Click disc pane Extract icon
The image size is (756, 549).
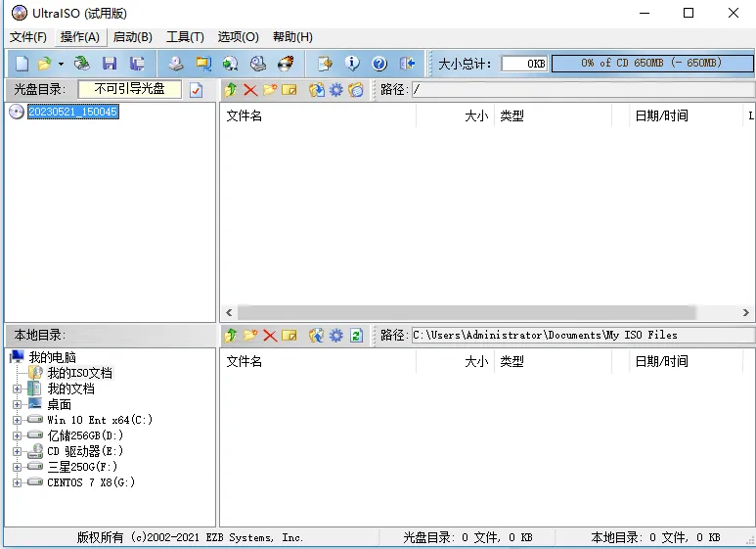coord(316,90)
